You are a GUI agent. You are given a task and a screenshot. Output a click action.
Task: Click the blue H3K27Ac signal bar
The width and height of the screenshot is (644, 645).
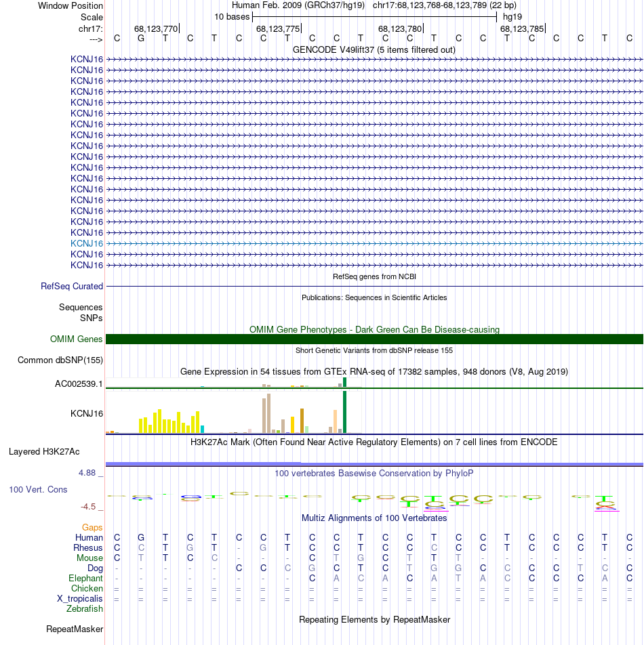point(374,464)
